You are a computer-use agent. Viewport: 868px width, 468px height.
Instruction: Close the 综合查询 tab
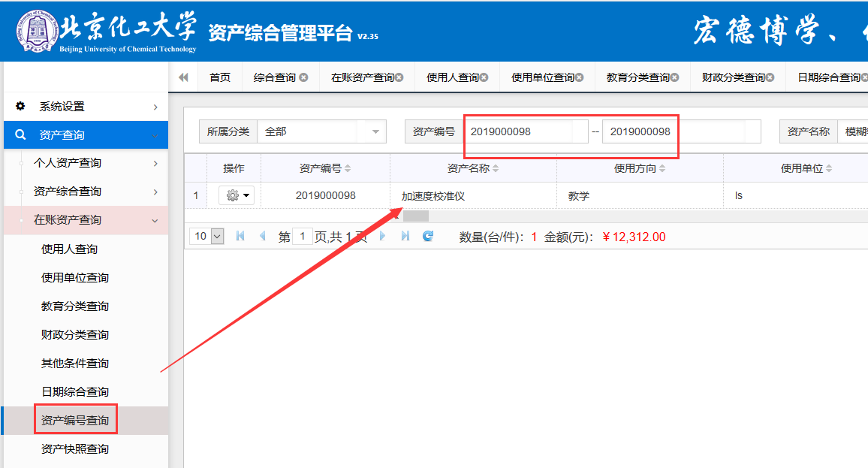[303, 77]
